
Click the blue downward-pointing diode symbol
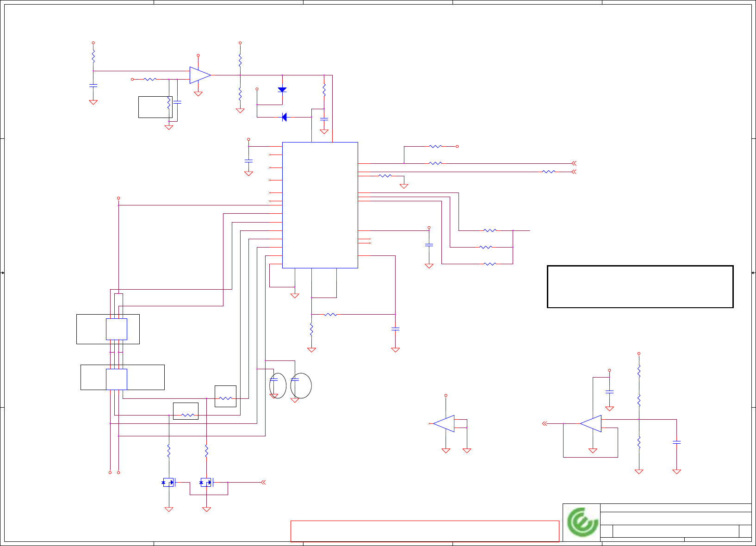coord(282,90)
